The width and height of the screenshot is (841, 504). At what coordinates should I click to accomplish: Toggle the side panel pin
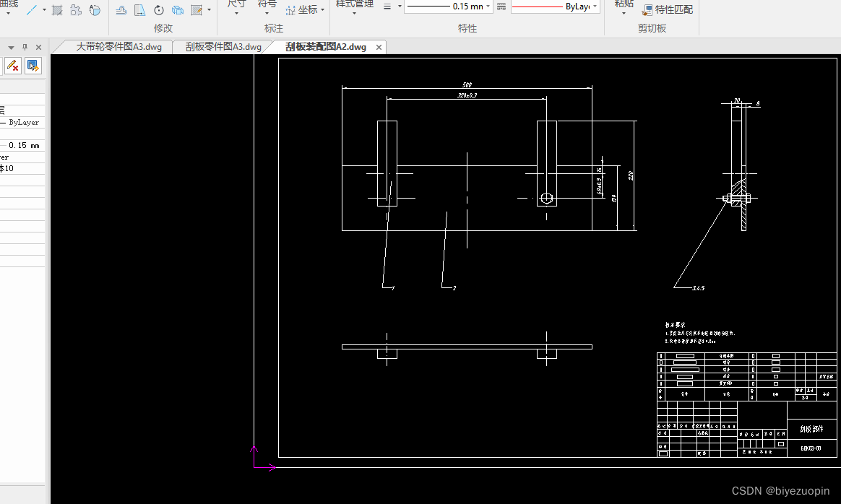click(25, 47)
